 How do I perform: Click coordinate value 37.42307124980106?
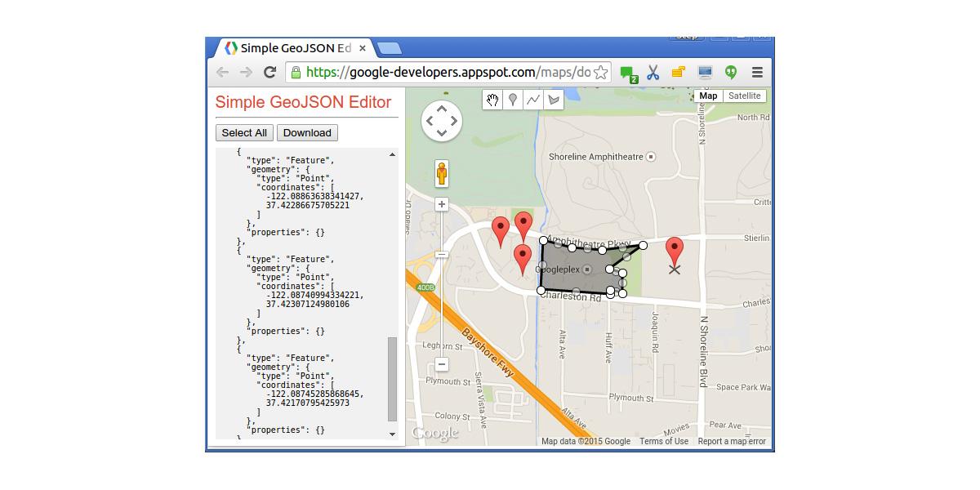click(x=308, y=305)
